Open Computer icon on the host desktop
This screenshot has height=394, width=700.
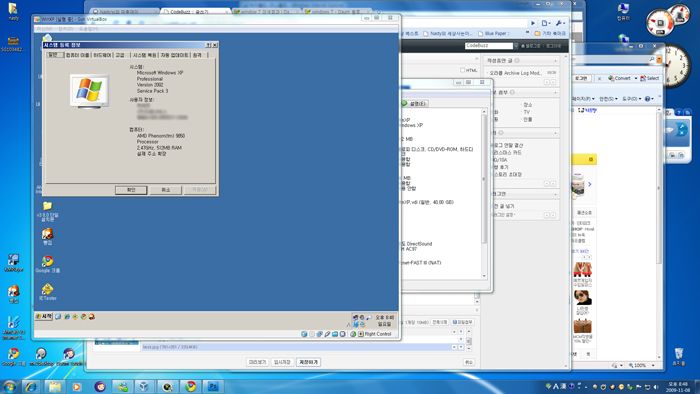(623, 12)
